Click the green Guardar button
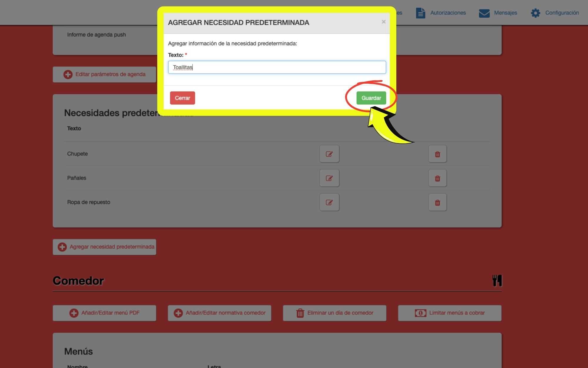588x368 pixels. pyautogui.click(x=371, y=98)
